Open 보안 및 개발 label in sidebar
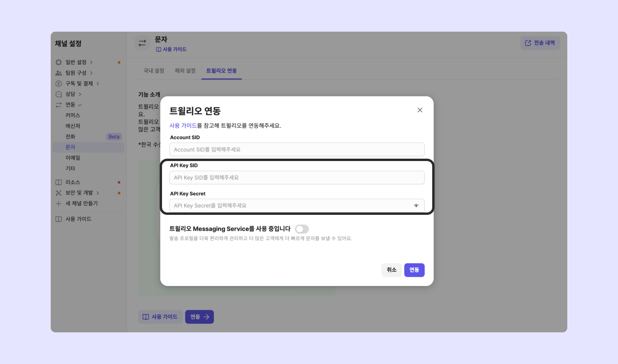618x364 pixels. point(79,193)
